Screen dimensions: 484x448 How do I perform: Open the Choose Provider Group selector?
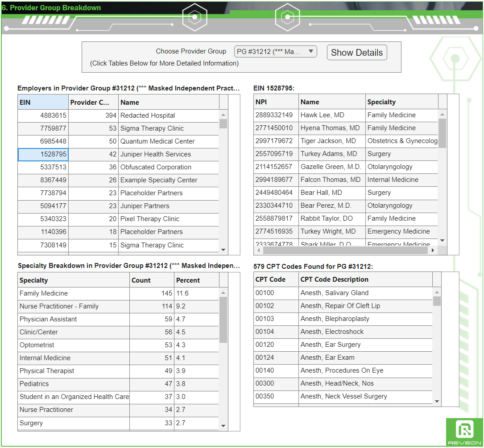pos(275,51)
